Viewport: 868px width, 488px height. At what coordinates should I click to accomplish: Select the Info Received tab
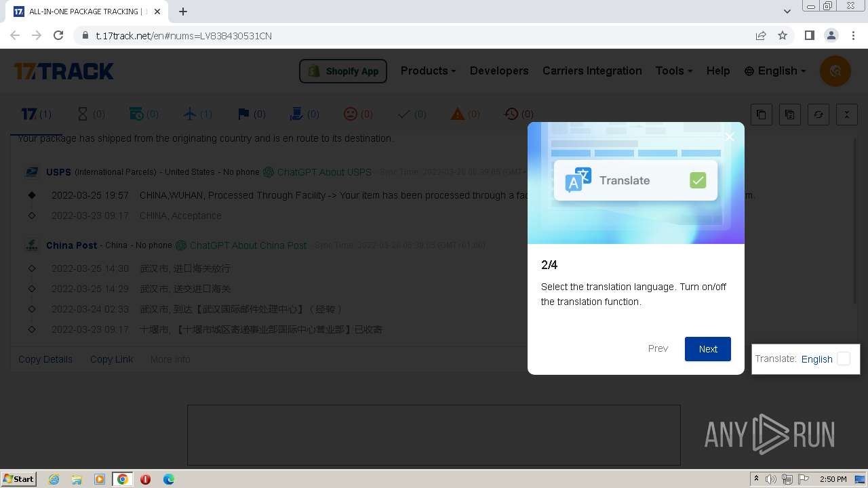[x=144, y=114]
